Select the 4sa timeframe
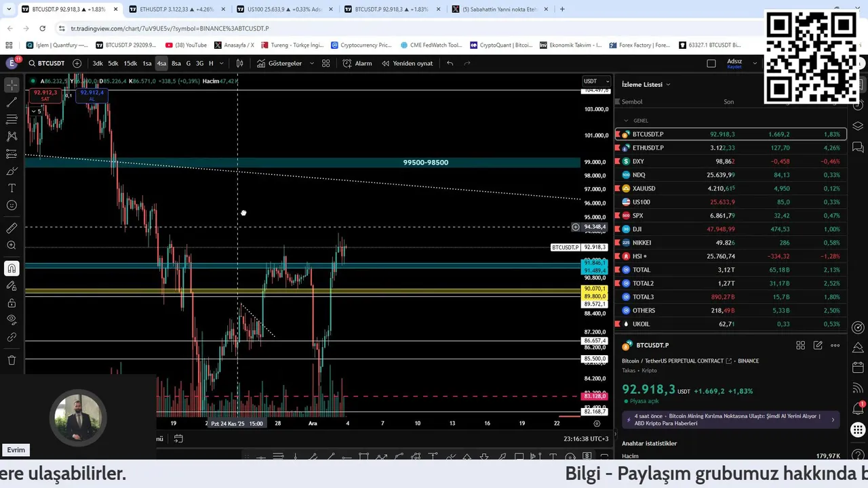 (161, 63)
